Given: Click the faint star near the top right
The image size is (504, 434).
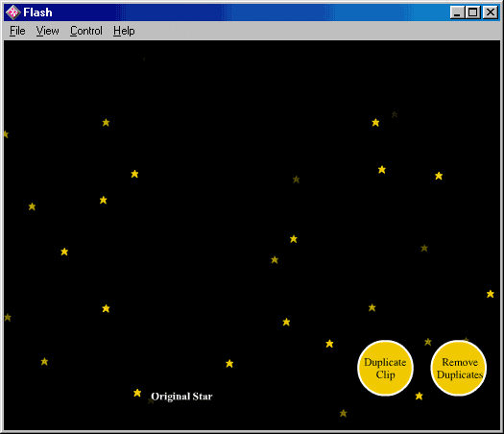Looking at the screenshot, I should point(395,114).
